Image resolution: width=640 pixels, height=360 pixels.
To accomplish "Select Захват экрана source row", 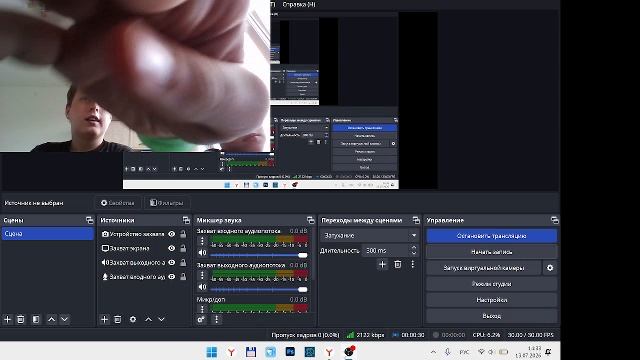I will click(144, 248).
